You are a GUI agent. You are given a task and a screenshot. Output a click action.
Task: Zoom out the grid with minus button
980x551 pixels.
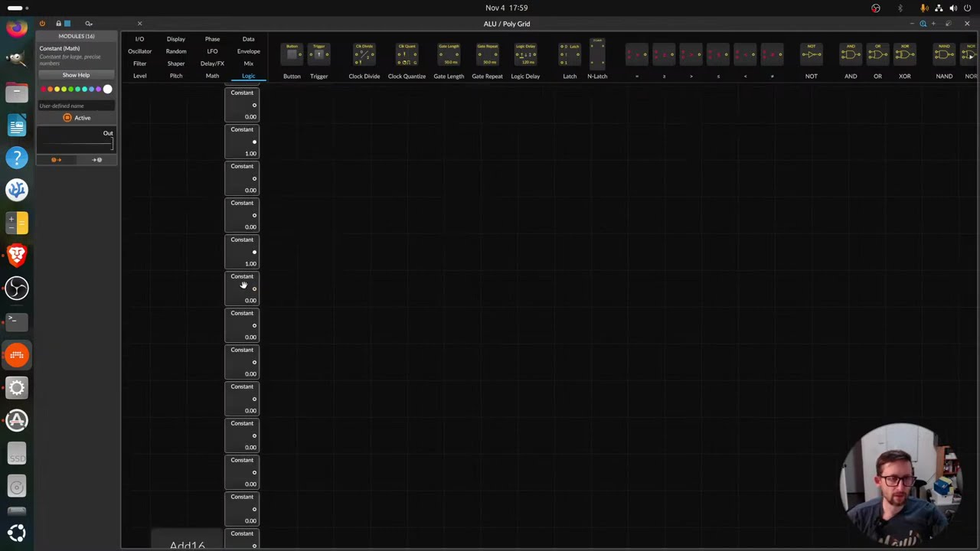pos(912,24)
